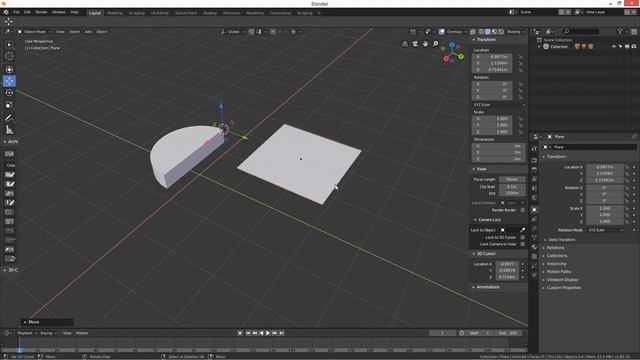Expand the Collection tree item in outliner

tap(539, 47)
